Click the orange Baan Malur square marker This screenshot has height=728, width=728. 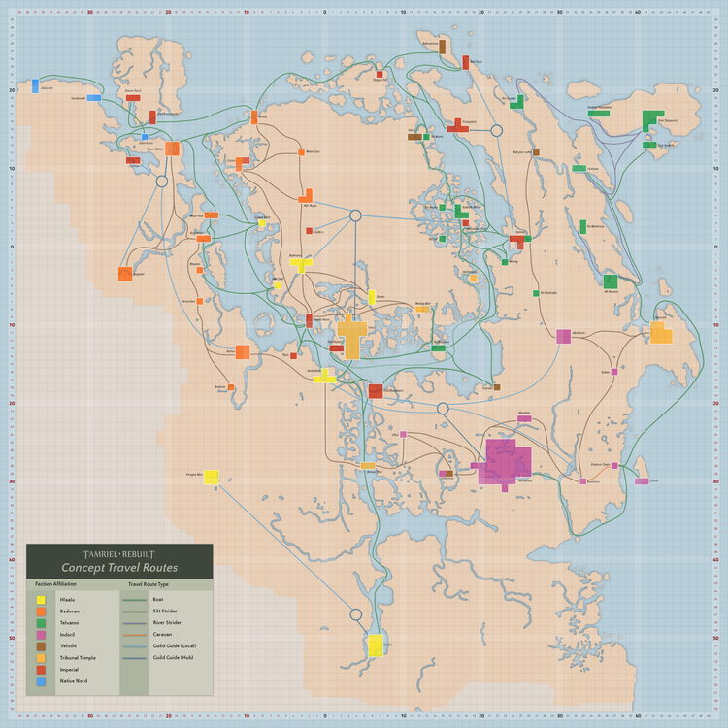pos(172,149)
